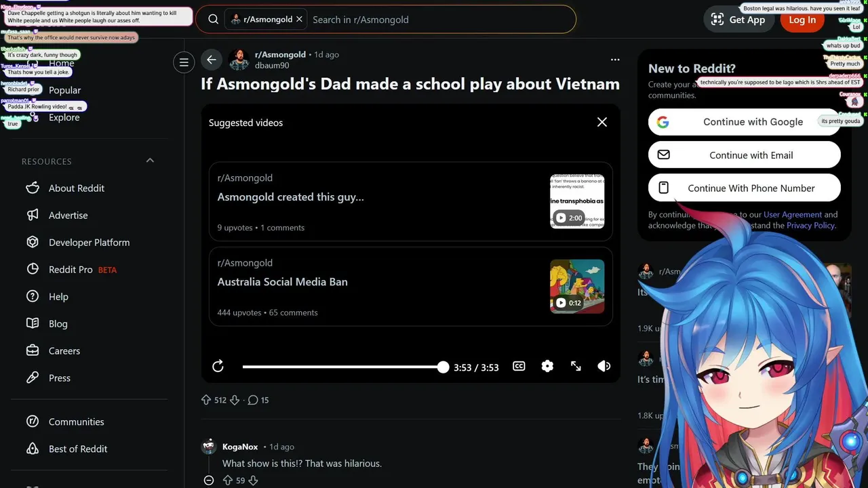The height and width of the screenshot is (488, 868).
Task: Open the Get App button
Action: click(x=737, y=20)
